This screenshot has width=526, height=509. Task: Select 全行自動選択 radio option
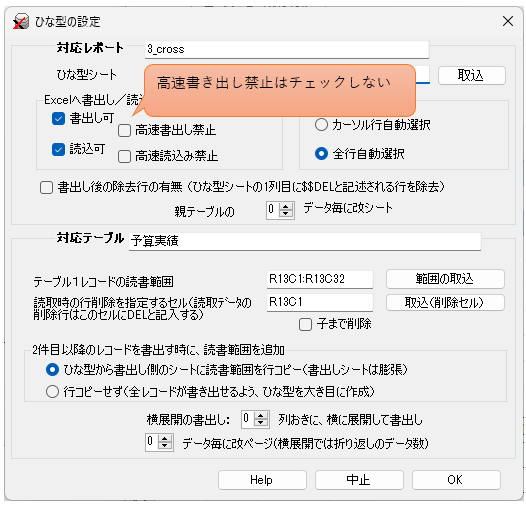tap(321, 154)
